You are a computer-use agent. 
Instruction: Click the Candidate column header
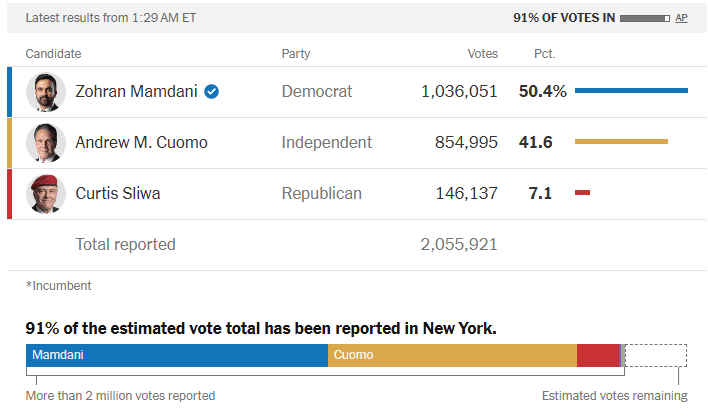coord(53,54)
